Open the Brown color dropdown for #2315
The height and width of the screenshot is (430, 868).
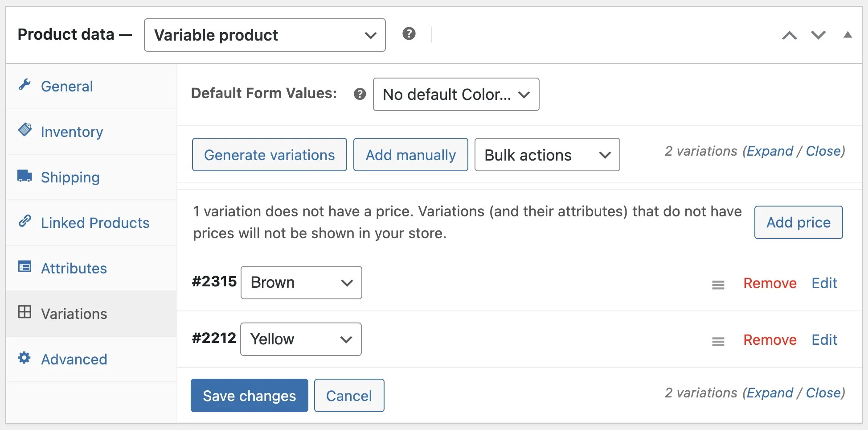[x=301, y=282]
